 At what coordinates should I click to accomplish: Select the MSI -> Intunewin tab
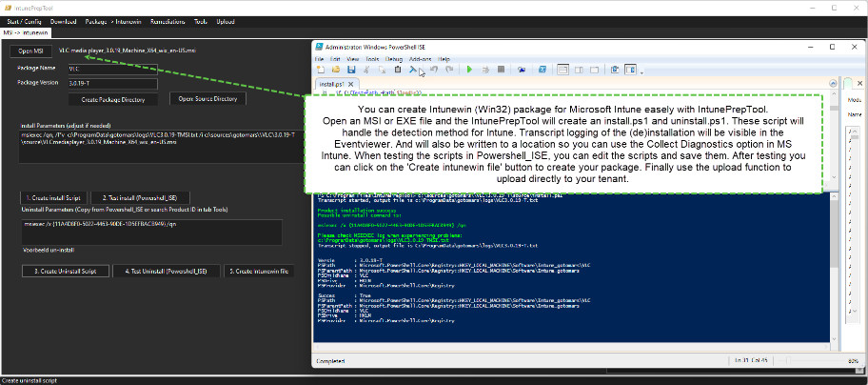pyautogui.click(x=26, y=32)
